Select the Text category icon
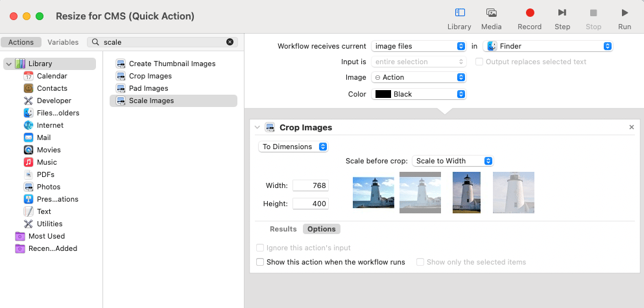644x308 pixels. (x=29, y=211)
